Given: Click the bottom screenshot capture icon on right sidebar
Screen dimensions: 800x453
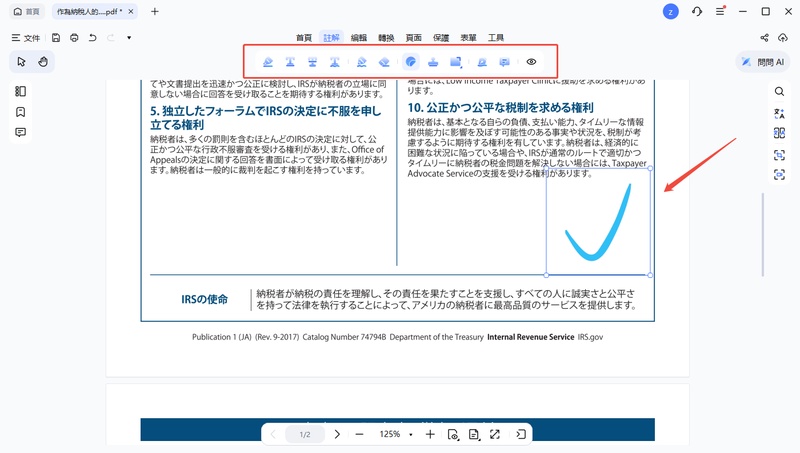Looking at the screenshot, I should pyautogui.click(x=779, y=175).
